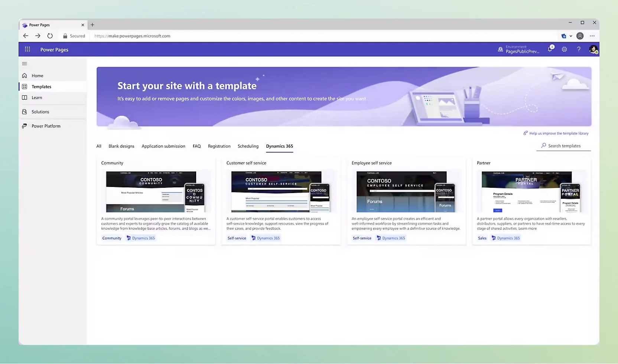Select the Scheduling tab
This screenshot has width=618, height=364.
pos(248,146)
